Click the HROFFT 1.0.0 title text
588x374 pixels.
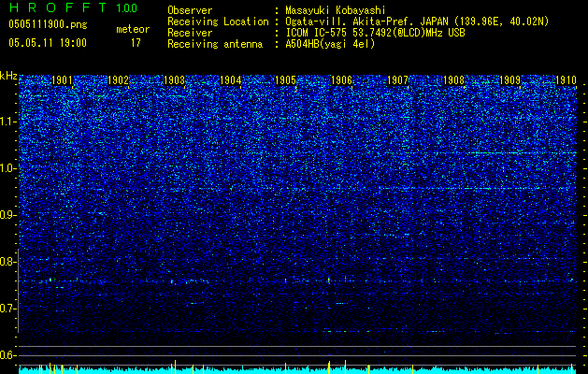[73, 7]
